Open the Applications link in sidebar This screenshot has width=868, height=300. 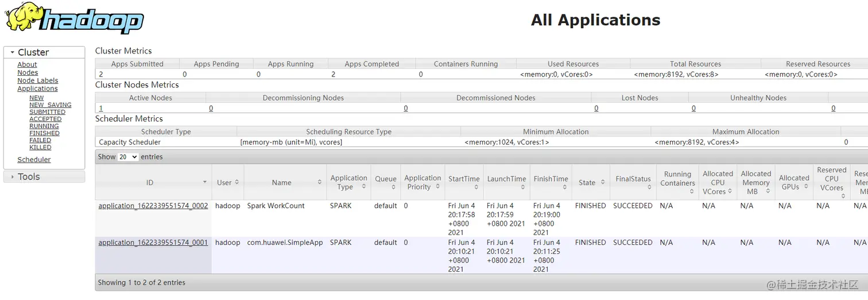pyautogui.click(x=37, y=89)
